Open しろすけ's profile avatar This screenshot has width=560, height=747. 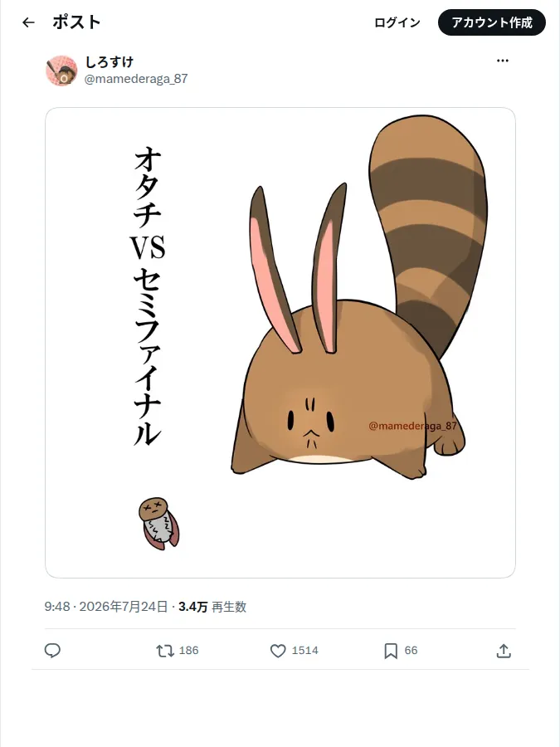click(61, 71)
